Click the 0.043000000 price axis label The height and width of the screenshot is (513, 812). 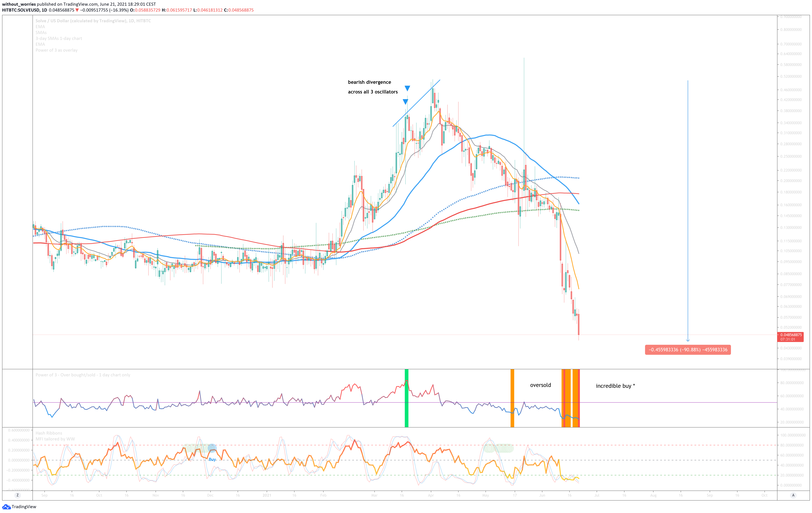tap(791, 348)
